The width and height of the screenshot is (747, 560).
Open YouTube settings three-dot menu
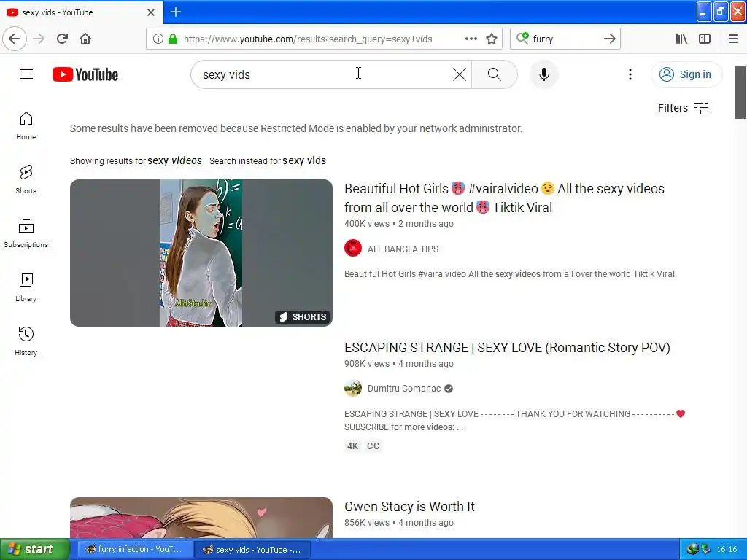pos(630,74)
